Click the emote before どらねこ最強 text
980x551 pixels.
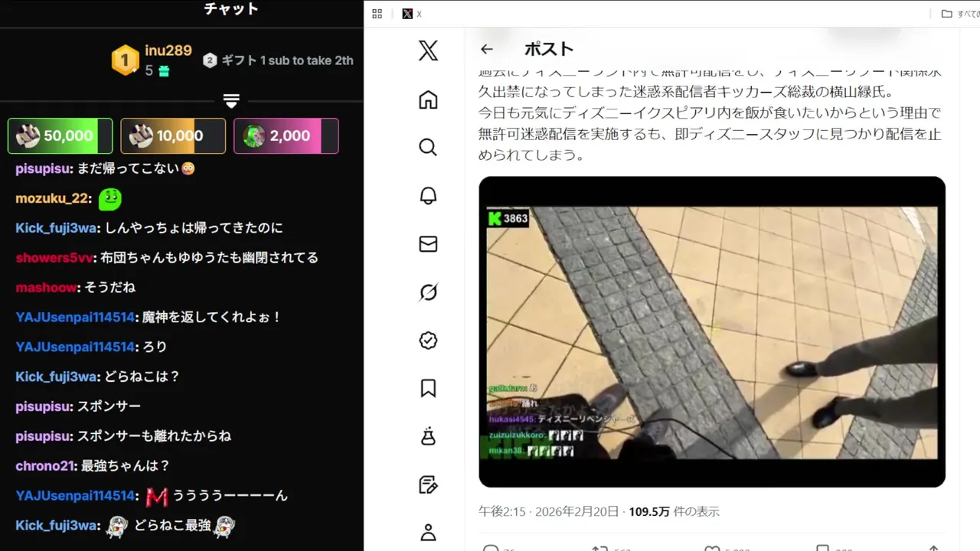[117, 527]
